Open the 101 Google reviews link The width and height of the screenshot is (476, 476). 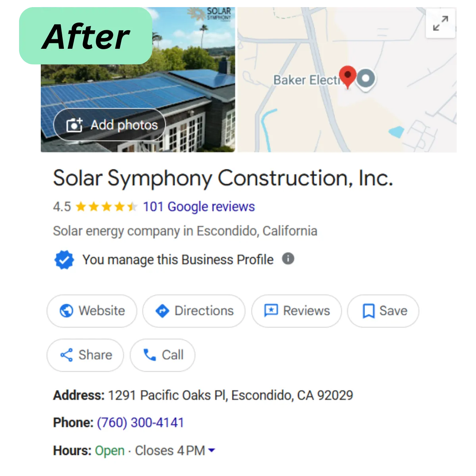pos(199,207)
